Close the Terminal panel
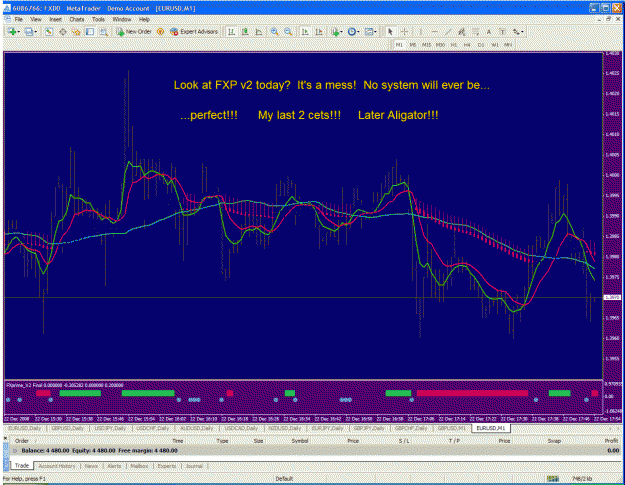The width and height of the screenshot is (625, 485). (5, 438)
